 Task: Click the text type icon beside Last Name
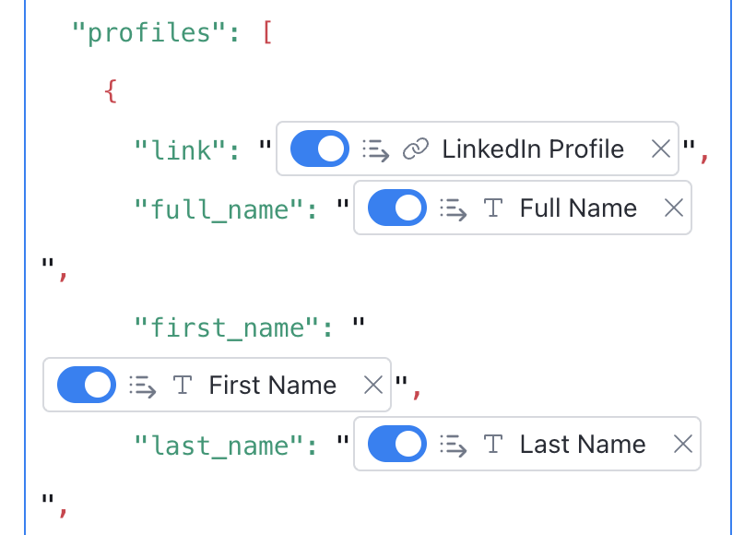[x=493, y=444]
